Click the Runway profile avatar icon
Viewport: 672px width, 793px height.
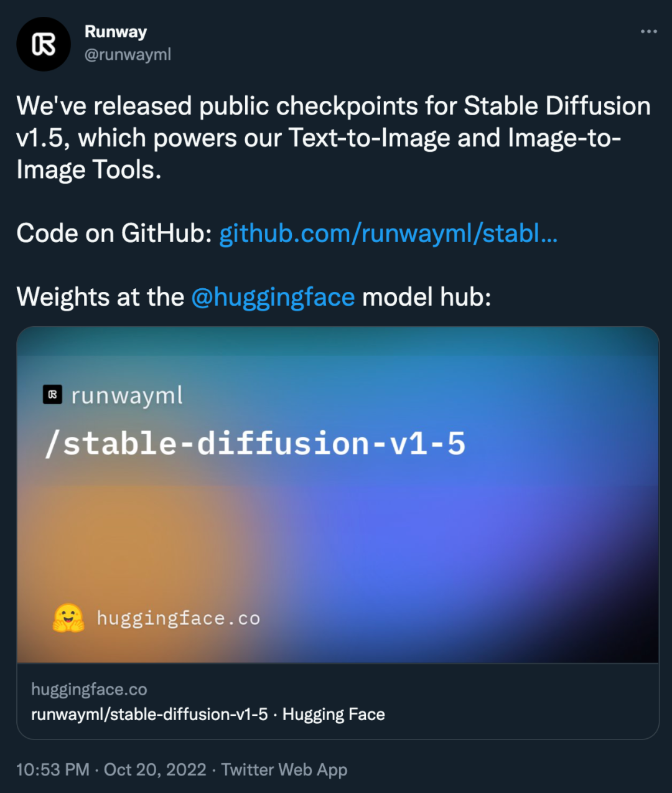(x=44, y=44)
